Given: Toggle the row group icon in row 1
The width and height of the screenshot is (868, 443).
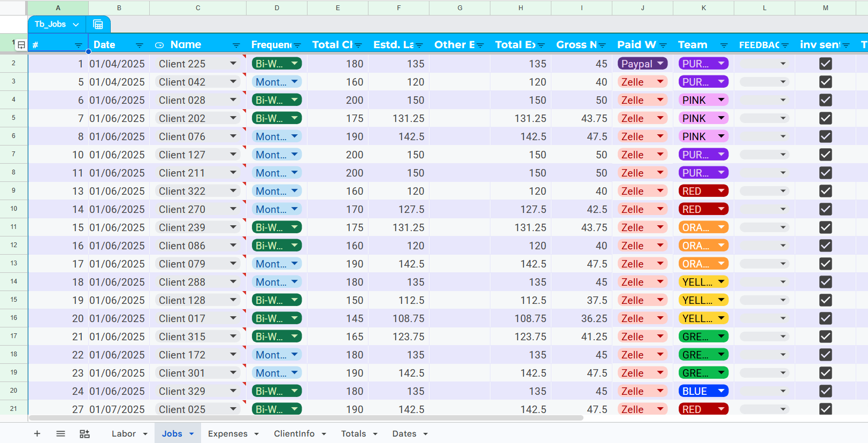Looking at the screenshot, I should point(21,45).
